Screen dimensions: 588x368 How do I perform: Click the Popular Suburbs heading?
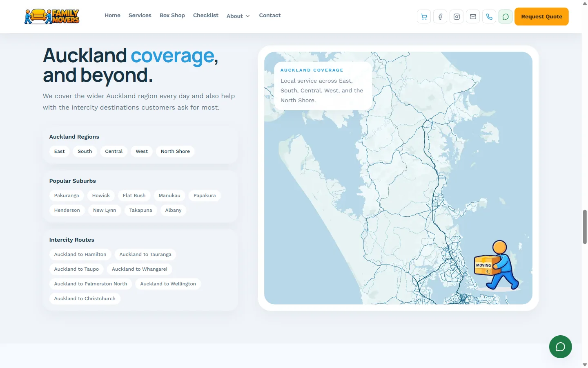[73, 181]
